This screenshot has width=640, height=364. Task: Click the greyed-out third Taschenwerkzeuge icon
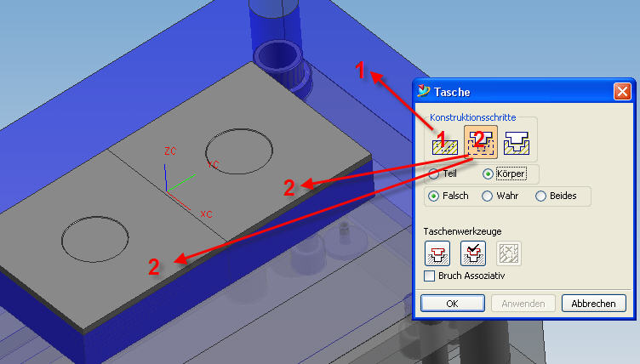tap(509, 253)
